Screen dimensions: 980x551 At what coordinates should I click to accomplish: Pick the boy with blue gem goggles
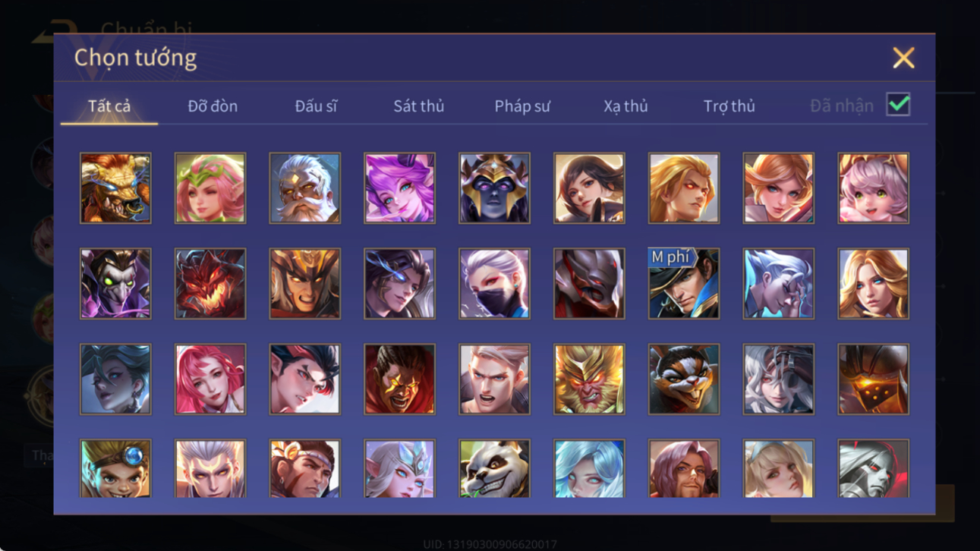pyautogui.click(x=115, y=468)
